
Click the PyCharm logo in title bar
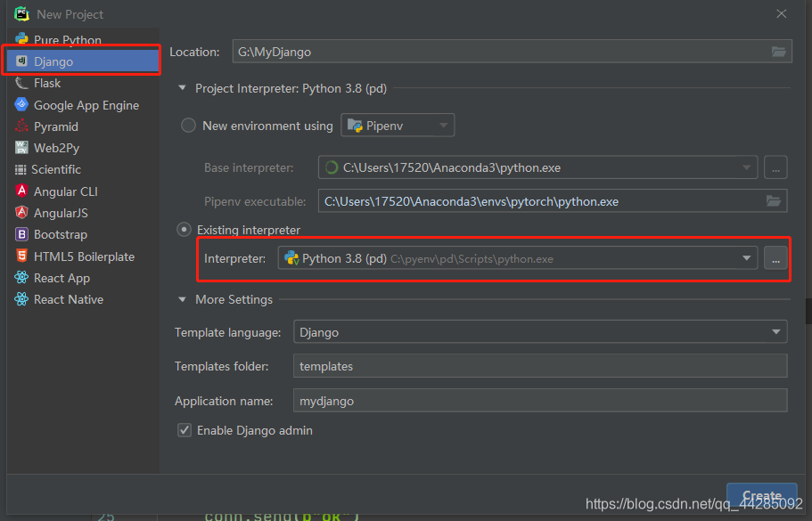(21, 14)
